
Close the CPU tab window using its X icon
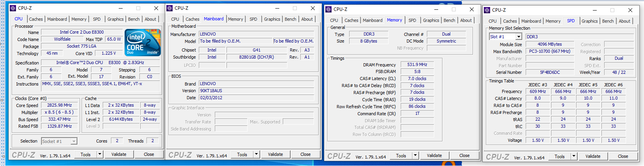pos(156,8)
